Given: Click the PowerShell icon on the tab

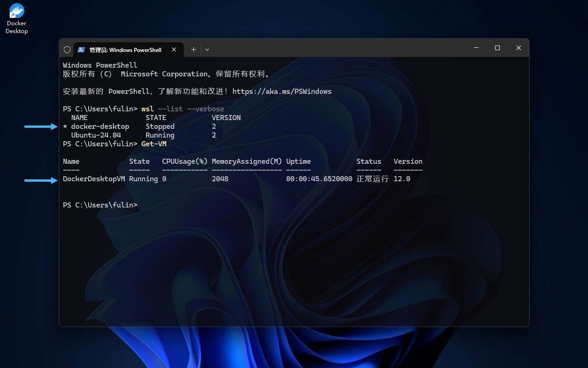Looking at the screenshot, I should pos(81,50).
